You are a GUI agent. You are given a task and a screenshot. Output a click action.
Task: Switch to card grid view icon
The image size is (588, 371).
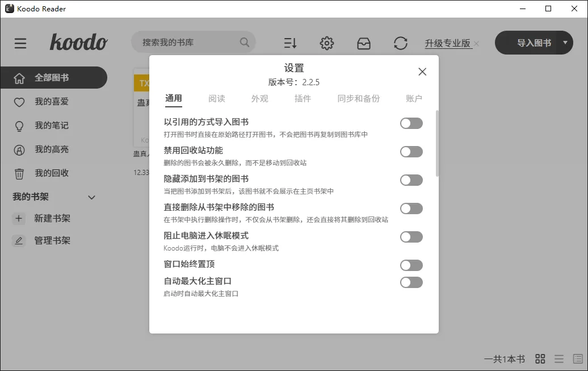540,359
